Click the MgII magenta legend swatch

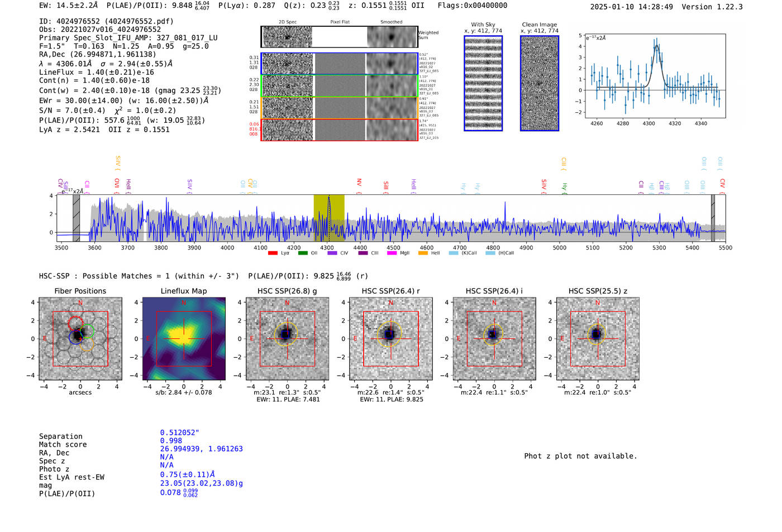click(x=392, y=253)
